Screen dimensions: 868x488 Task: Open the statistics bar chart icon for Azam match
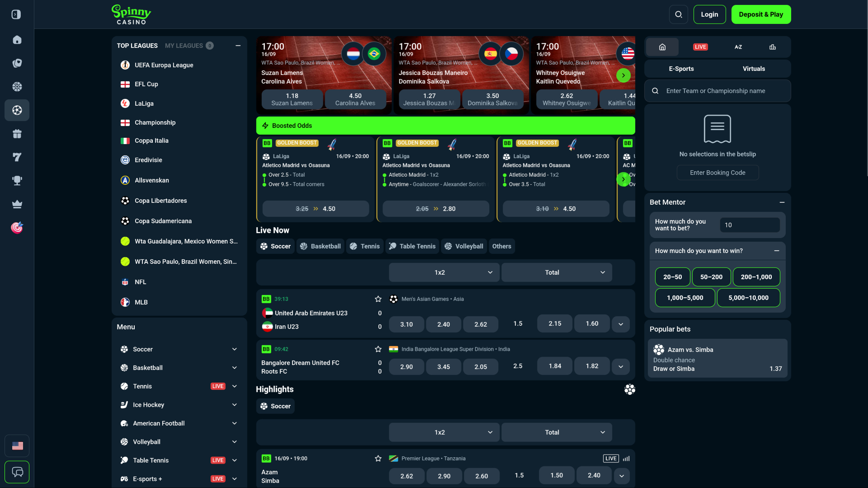click(626, 458)
